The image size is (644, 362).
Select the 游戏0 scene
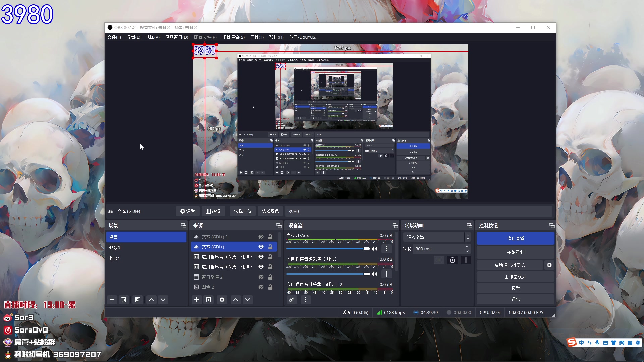point(146,248)
